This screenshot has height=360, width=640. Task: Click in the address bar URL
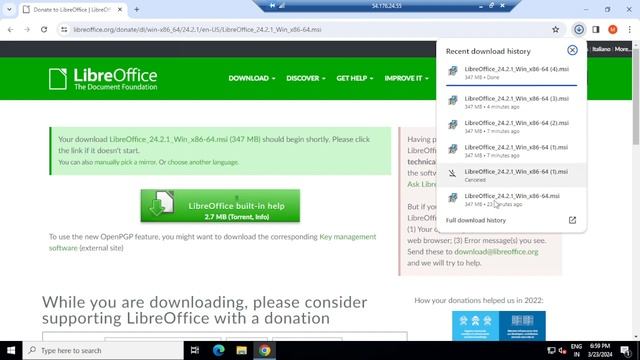coord(197,29)
